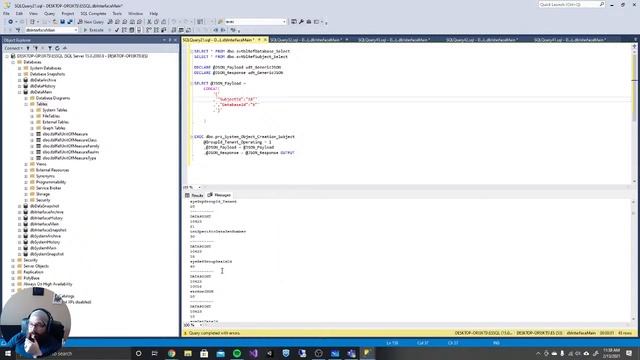Image resolution: width=640 pixels, height=360 pixels.
Task: Select the PolyBase folder
Action: point(31,278)
